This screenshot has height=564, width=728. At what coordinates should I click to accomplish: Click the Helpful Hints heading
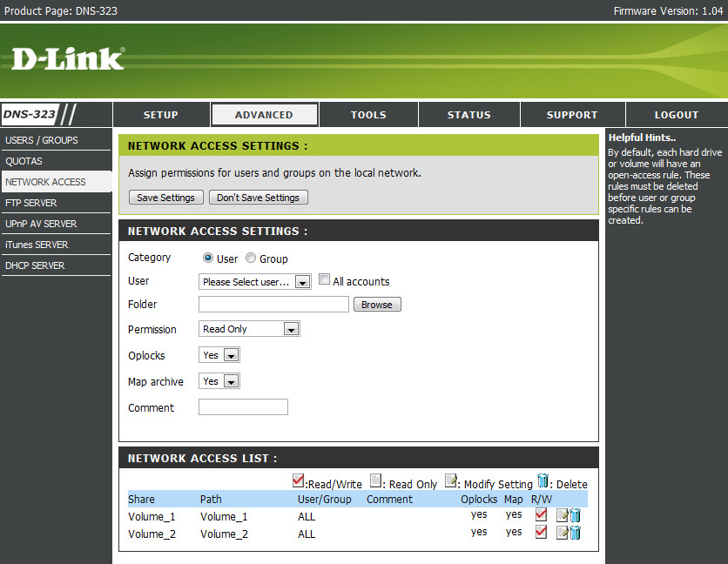(x=642, y=138)
